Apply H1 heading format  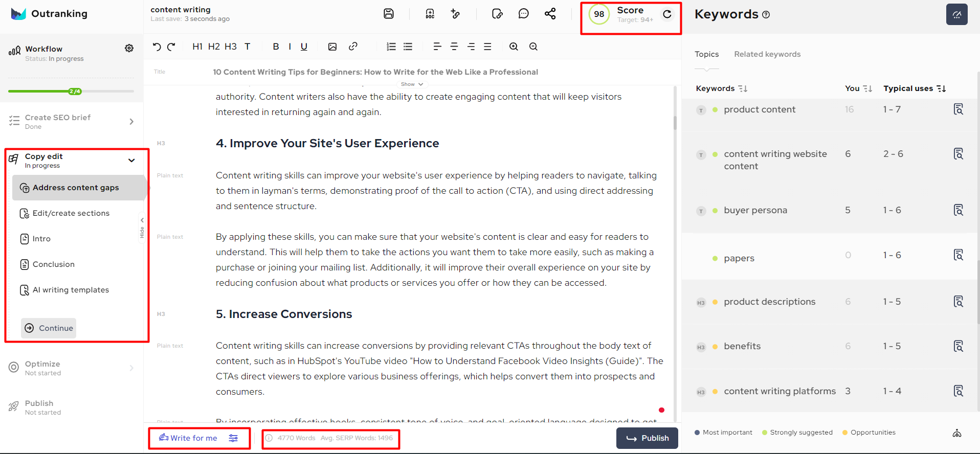tap(197, 47)
